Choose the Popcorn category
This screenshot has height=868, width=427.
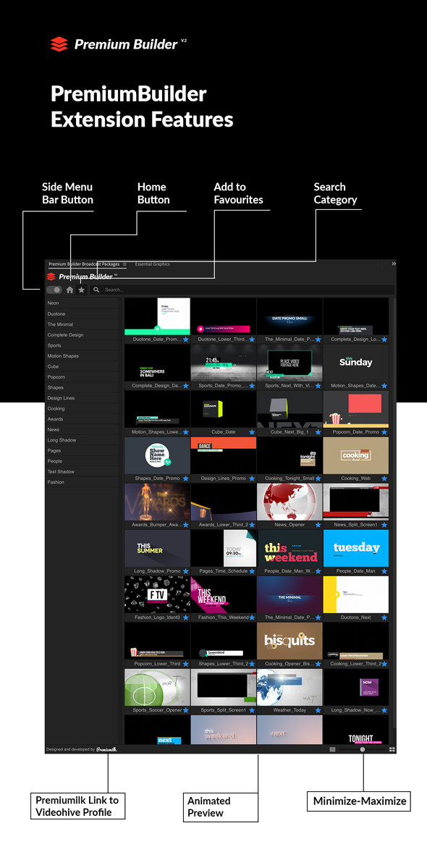point(83,377)
